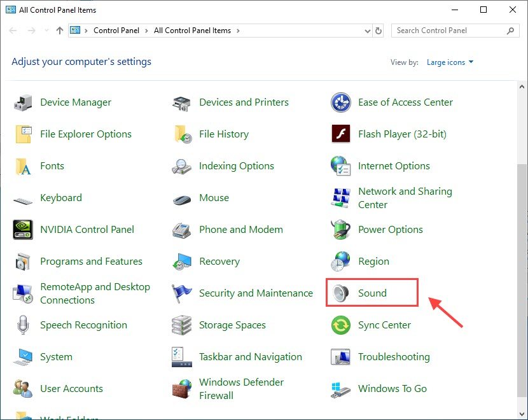The width and height of the screenshot is (528, 420).
Task: Open the Fonts link text
Action: (x=52, y=166)
